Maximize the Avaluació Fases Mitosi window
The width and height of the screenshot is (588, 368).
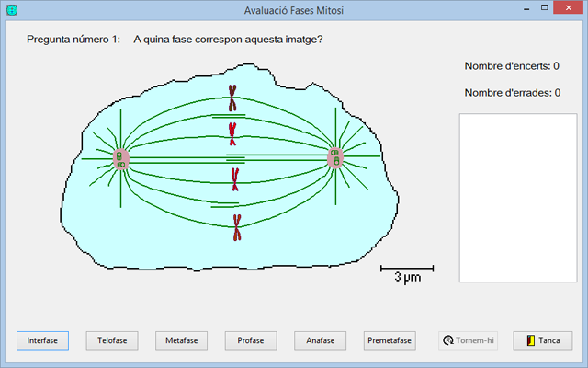[x=545, y=8]
